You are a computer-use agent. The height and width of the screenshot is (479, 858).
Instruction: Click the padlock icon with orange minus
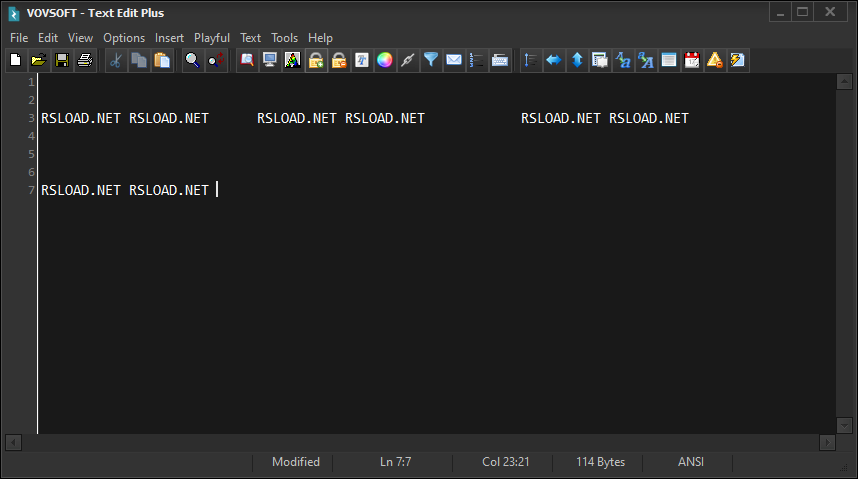coord(339,60)
